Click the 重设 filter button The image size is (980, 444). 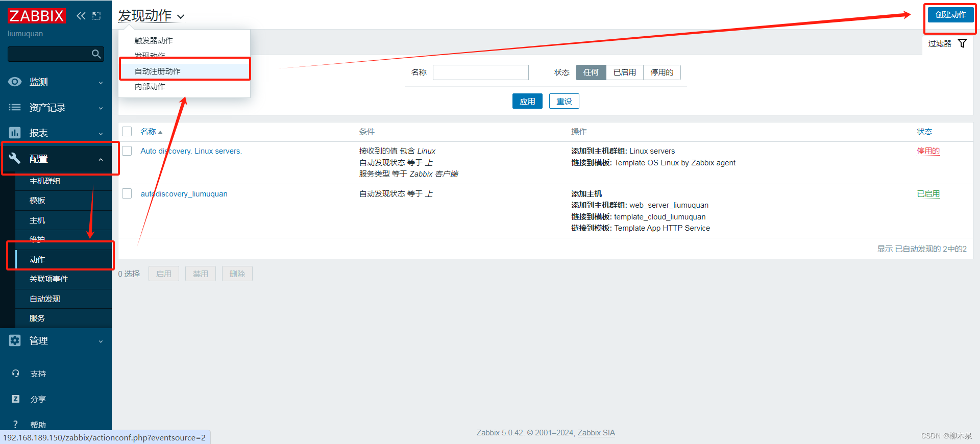pos(564,101)
